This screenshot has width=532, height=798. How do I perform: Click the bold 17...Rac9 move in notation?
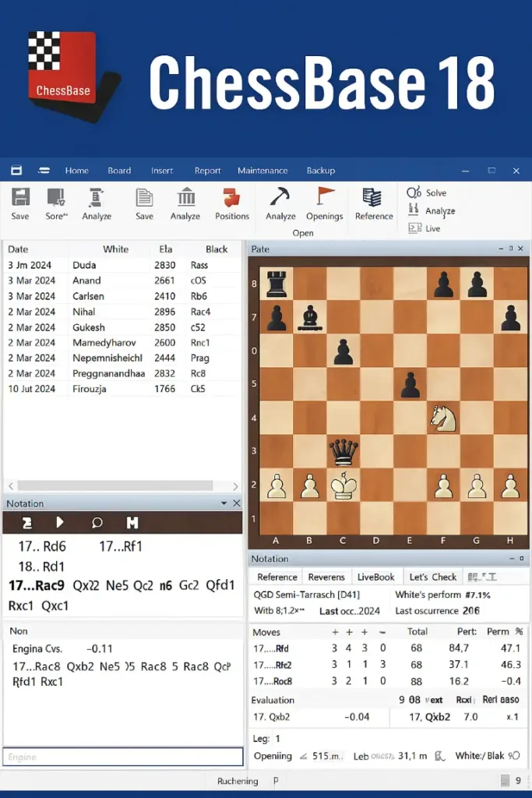[x=37, y=585]
